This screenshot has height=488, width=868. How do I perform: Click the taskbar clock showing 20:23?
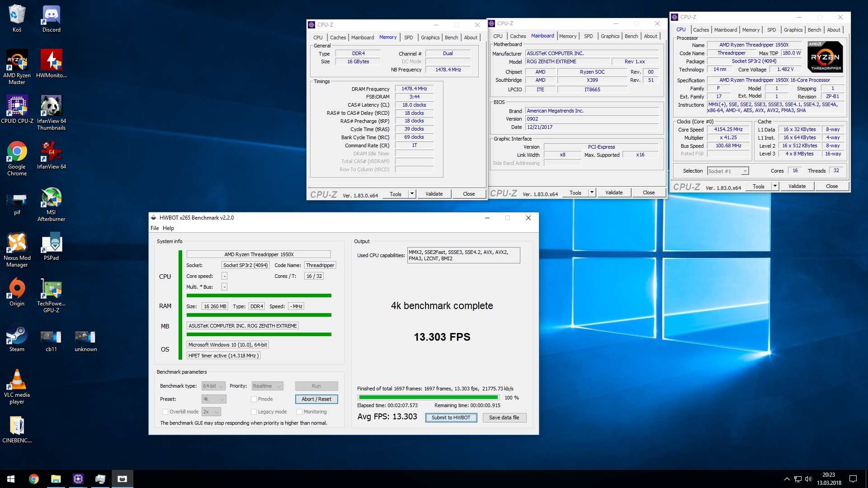pos(829,479)
